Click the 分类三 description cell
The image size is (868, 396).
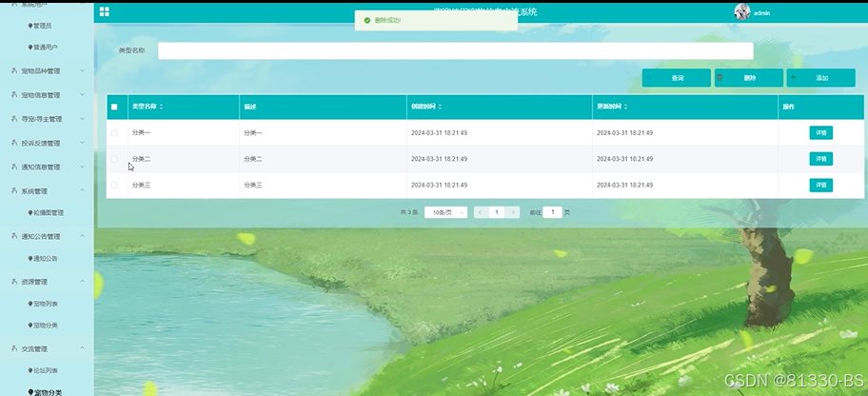[253, 185]
